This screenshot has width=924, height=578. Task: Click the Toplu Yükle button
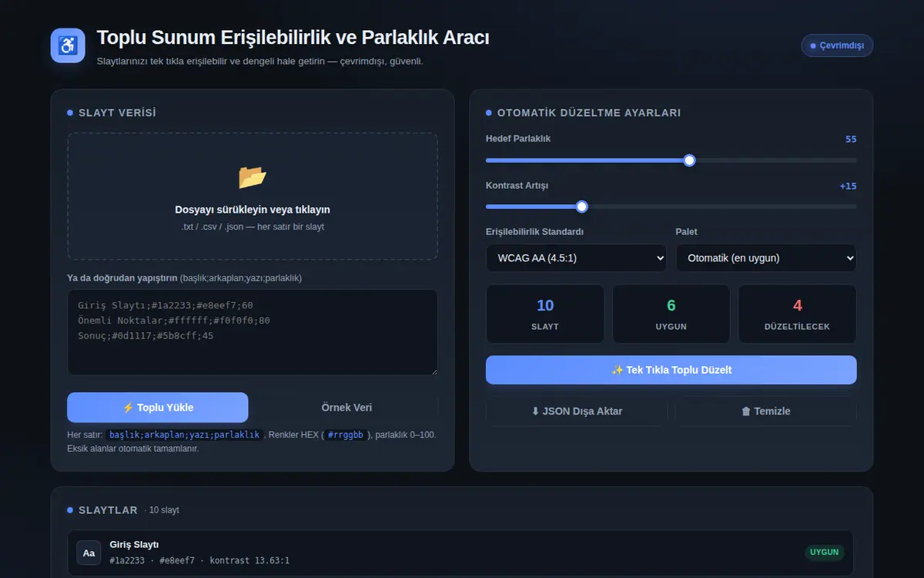pos(158,408)
